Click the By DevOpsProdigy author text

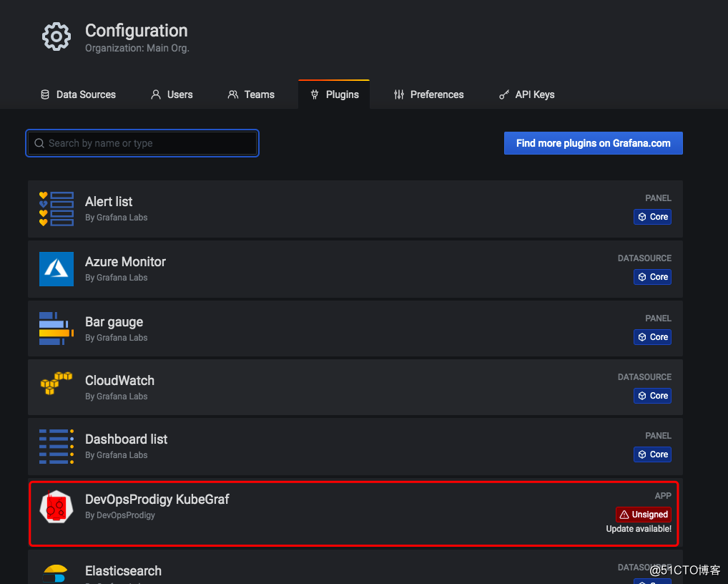[x=120, y=515]
